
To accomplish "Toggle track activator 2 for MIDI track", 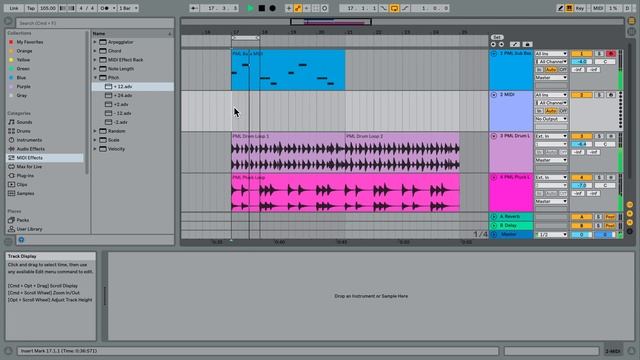I will pos(582,95).
